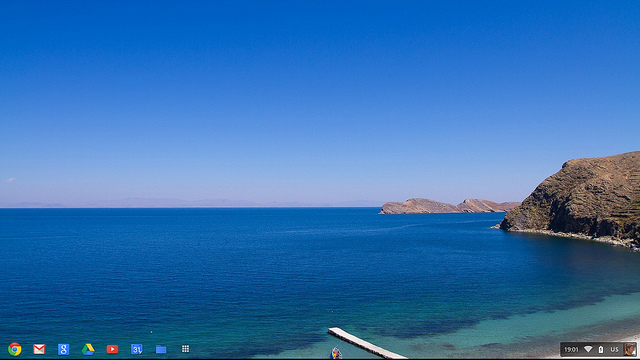Launch Google Drive from the shelf
640x360 pixels.
click(x=88, y=349)
